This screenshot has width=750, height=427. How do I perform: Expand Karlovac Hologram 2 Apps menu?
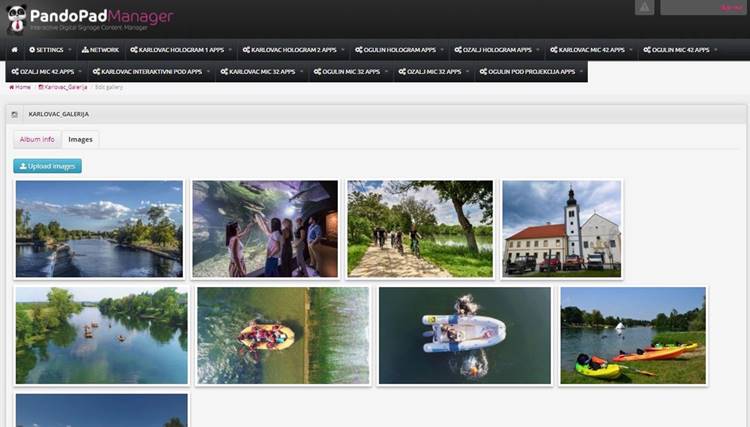click(x=293, y=50)
